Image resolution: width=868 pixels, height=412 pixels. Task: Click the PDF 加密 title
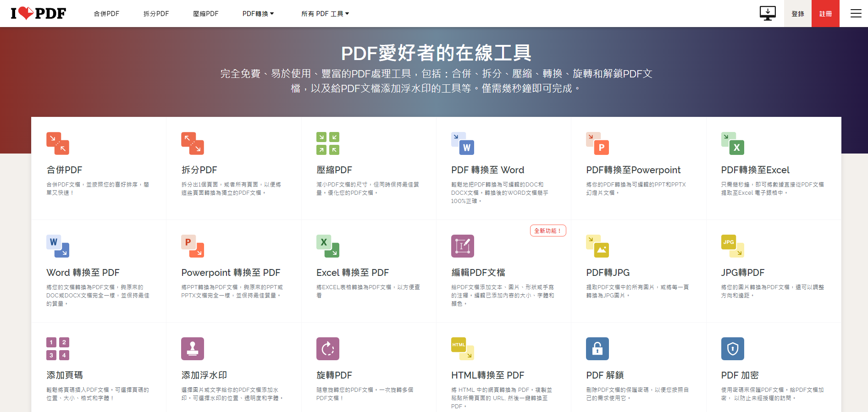[740, 375]
